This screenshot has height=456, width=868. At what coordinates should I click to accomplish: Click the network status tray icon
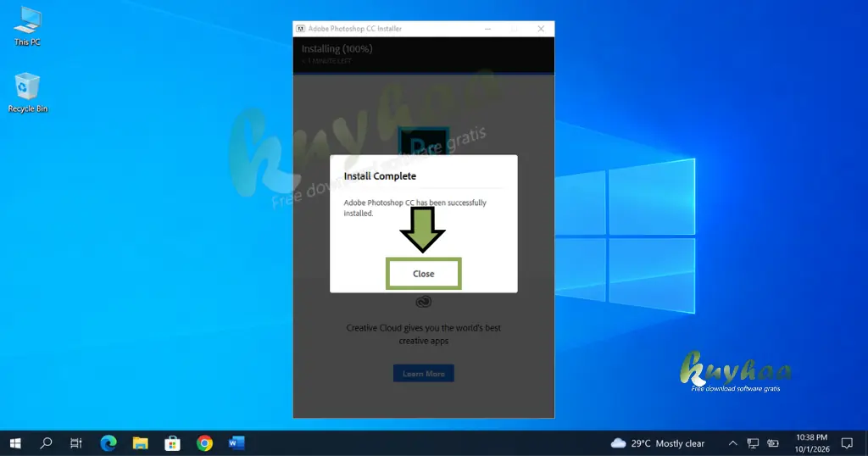click(753, 443)
